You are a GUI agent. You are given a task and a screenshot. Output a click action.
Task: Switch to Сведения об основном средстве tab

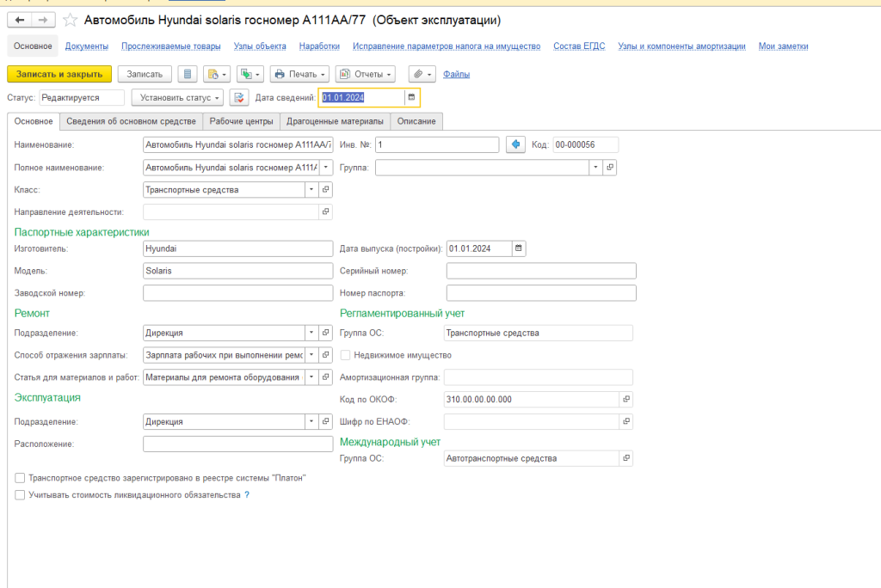tap(132, 121)
